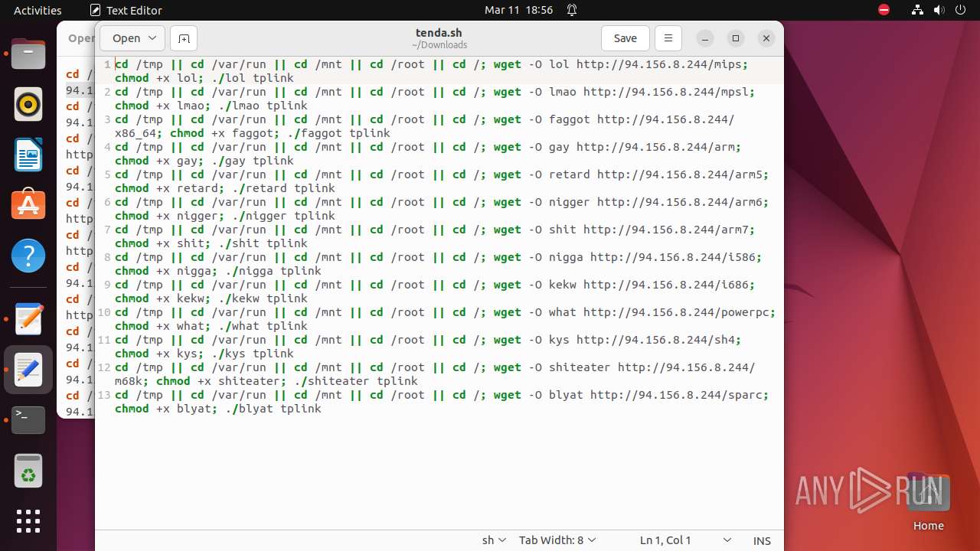The image size is (980, 551).
Task: Open the Text Editor app menu in top bar
Action: pyautogui.click(x=126, y=10)
